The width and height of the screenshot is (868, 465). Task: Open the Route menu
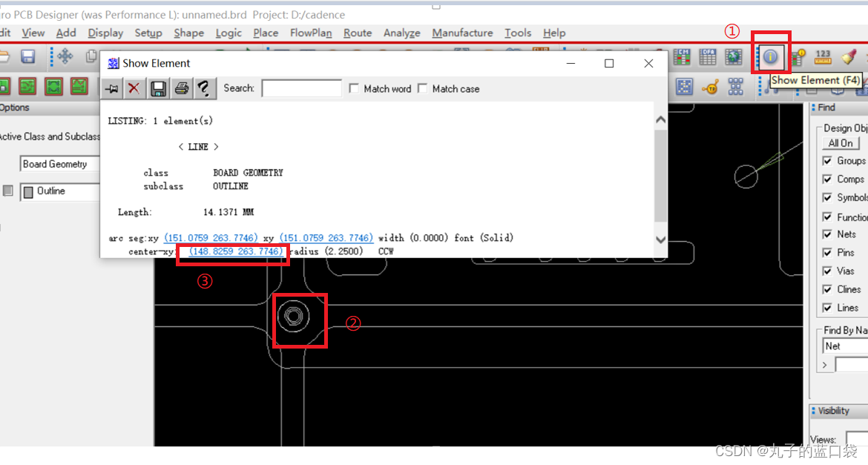point(358,33)
